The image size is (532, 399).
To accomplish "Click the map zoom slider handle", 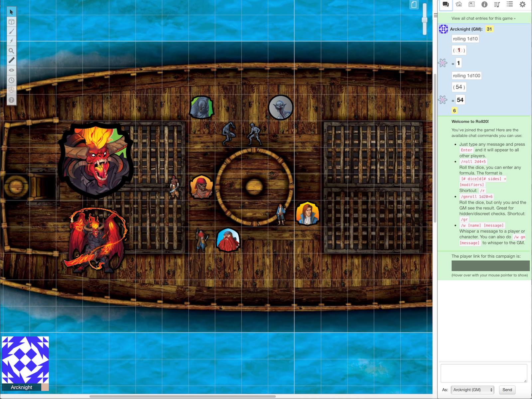I will [425, 20].
